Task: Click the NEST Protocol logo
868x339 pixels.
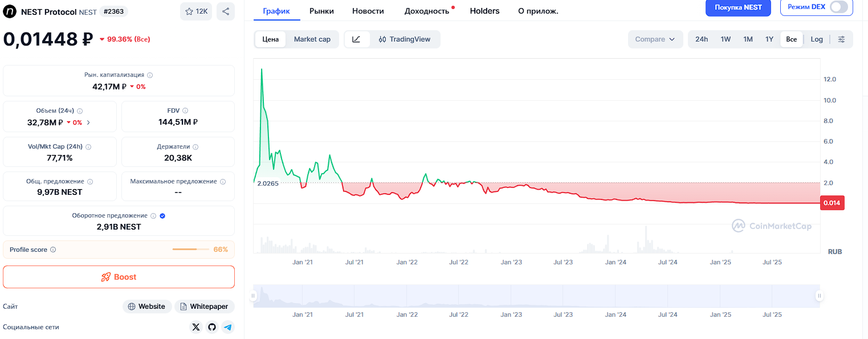Action: (x=9, y=11)
